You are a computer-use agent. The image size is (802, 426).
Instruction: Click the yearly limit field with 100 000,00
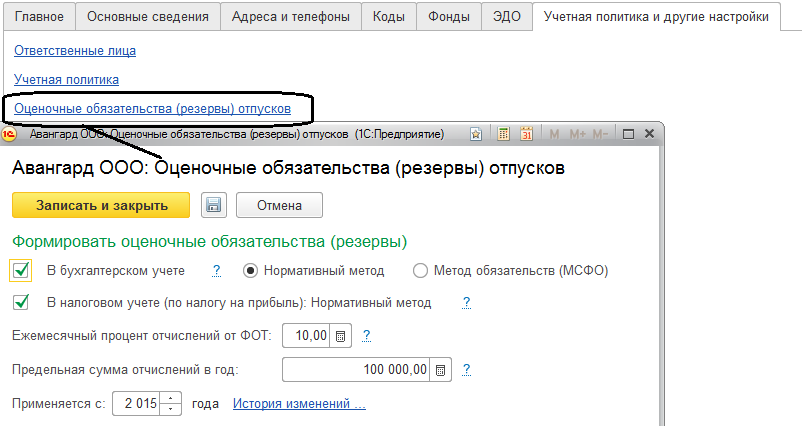(x=356, y=369)
